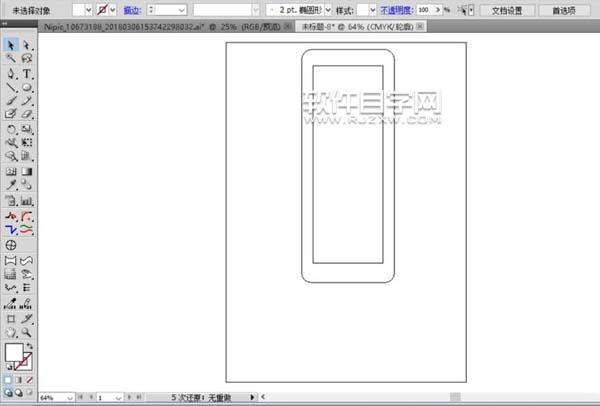Open the 样式 graphic style dropdown

pos(372,10)
